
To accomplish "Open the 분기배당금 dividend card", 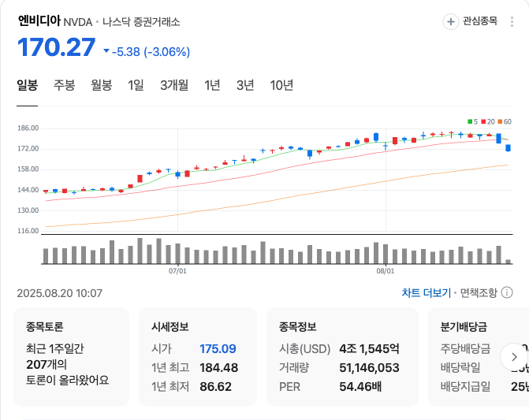I will point(479,357).
